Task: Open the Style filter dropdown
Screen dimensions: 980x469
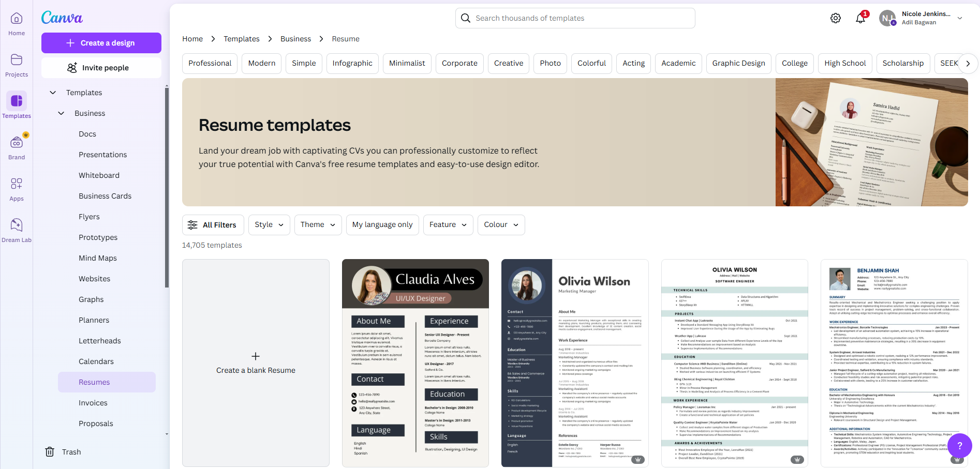Action: [x=269, y=225]
